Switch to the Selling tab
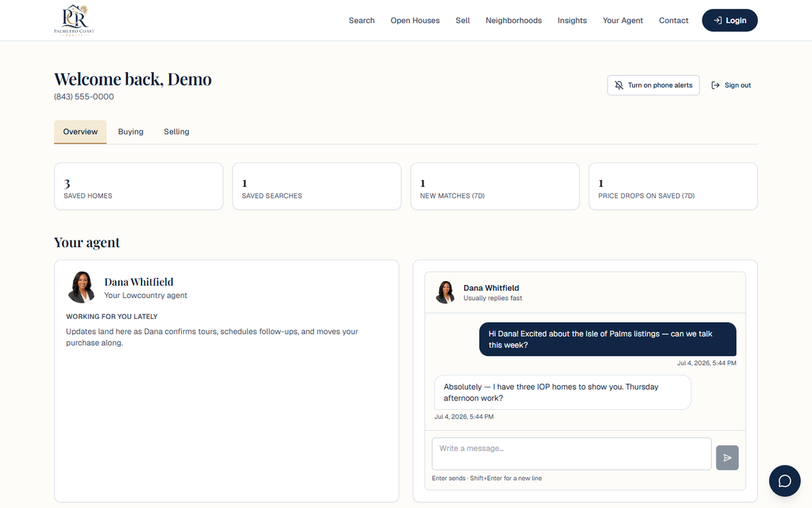Image resolution: width=812 pixels, height=508 pixels. (177, 131)
